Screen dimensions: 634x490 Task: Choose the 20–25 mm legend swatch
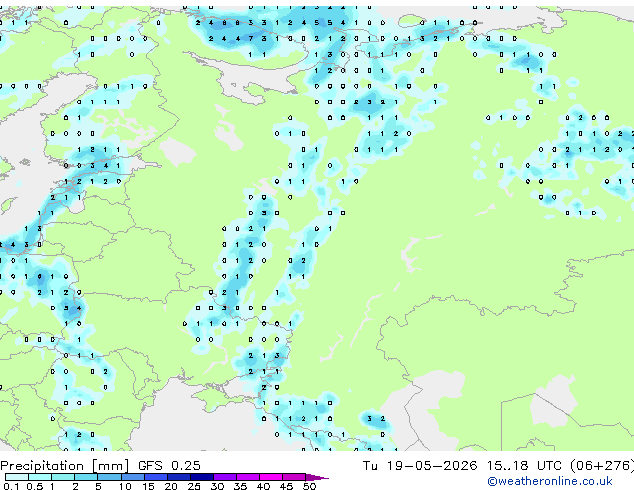(x=178, y=477)
